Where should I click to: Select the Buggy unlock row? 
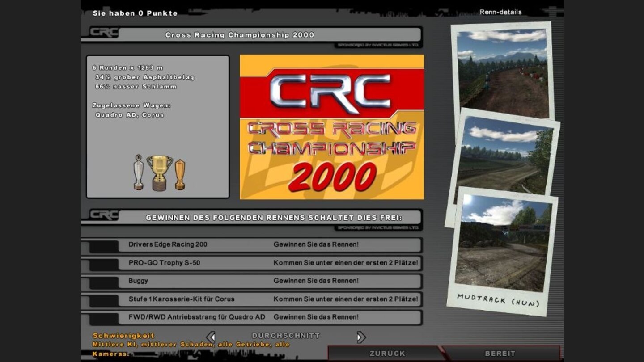pyautogui.click(x=251, y=281)
